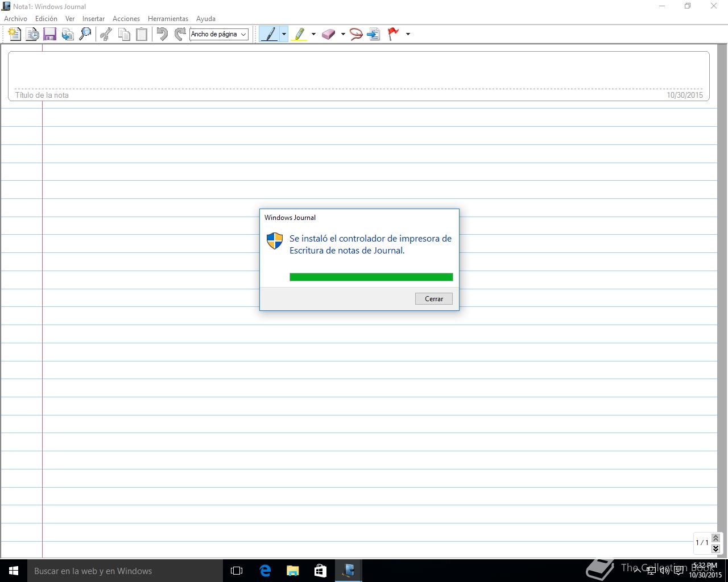Image resolution: width=728 pixels, height=582 pixels.
Task: Open the Eraser options arrow
Action: 343,34
